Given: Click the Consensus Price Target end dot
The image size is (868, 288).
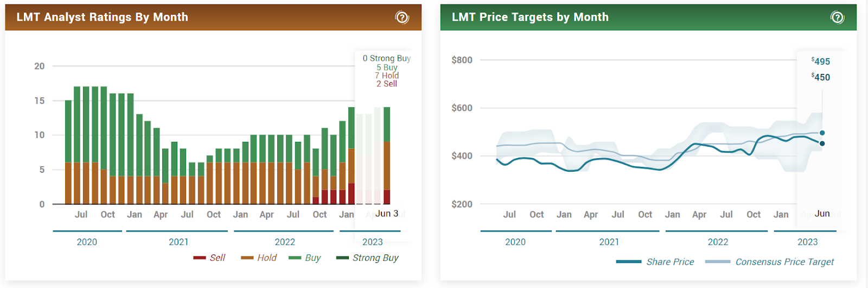Looking at the screenshot, I should (822, 133).
